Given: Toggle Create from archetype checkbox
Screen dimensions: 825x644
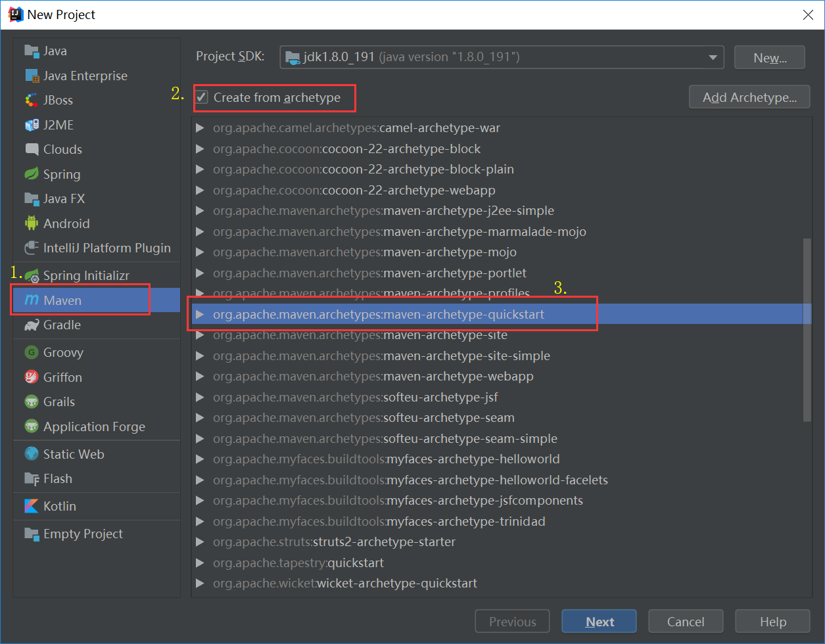Looking at the screenshot, I should 202,97.
